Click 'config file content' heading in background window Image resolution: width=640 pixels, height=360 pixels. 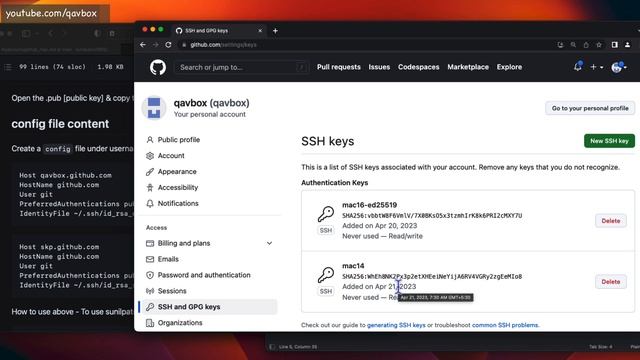point(60,124)
